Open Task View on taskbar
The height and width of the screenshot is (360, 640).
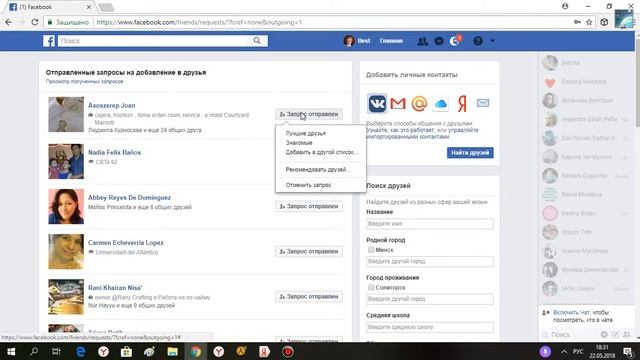click(56, 351)
